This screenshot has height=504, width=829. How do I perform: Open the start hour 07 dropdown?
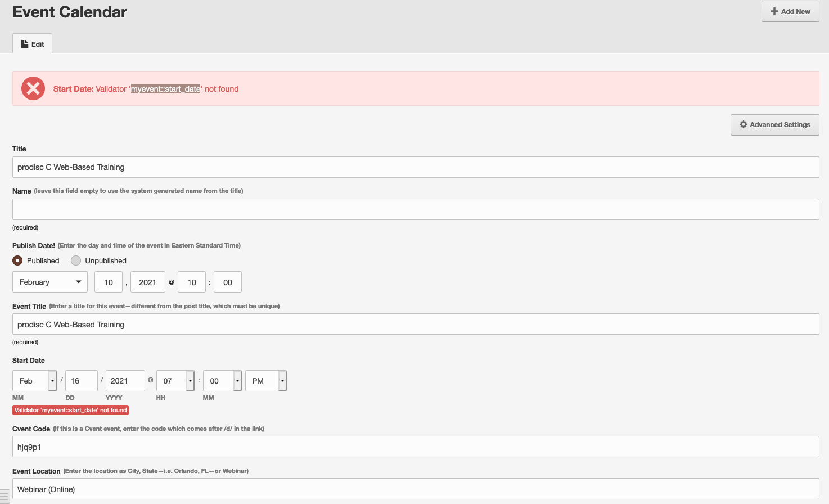(175, 381)
